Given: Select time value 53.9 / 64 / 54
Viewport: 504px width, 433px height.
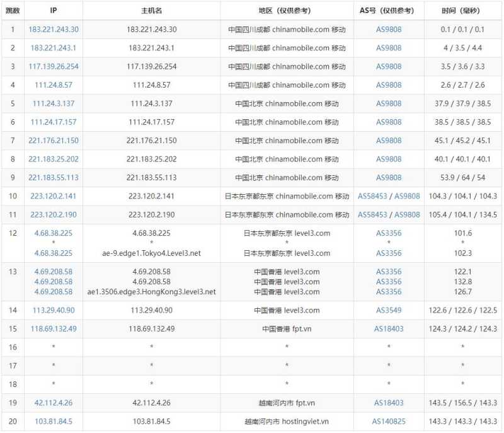Looking at the screenshot, I should click(462, 178).
